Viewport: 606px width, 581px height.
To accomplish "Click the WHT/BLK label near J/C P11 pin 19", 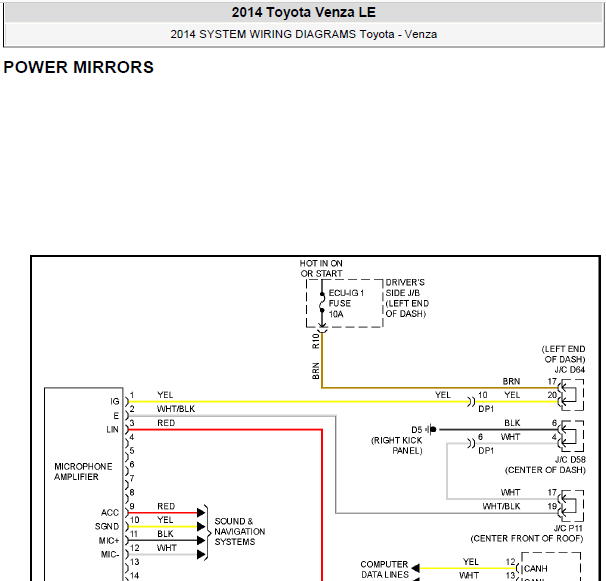I will click(x=501, y=506).
